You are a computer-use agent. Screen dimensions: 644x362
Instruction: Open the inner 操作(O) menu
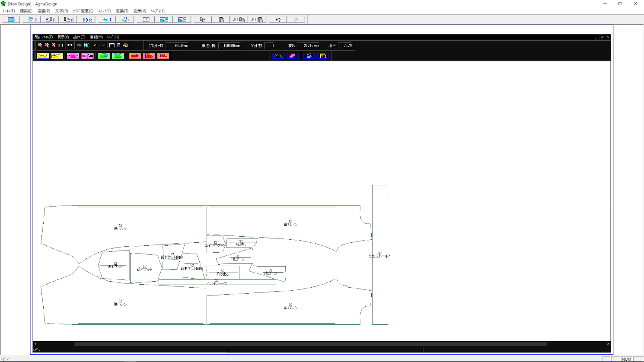[79, 37]
